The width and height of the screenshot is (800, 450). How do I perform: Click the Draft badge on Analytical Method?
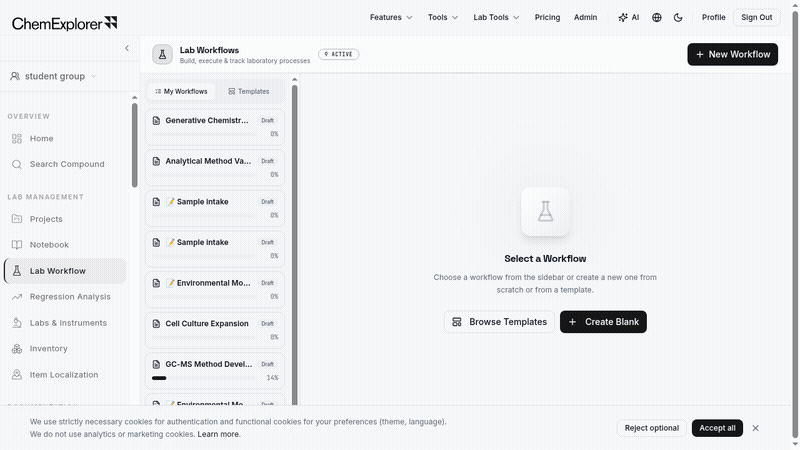click(x=267, y=161)
